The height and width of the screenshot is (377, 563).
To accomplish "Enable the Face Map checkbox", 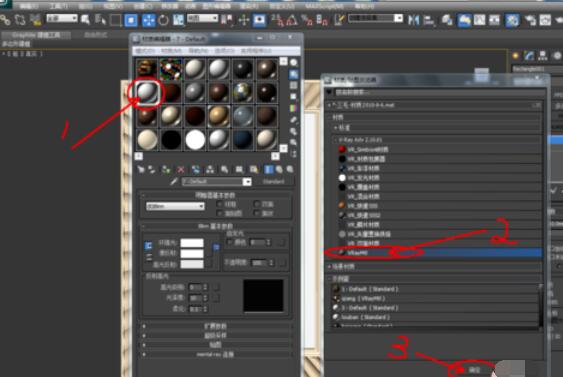I will 220,213.
